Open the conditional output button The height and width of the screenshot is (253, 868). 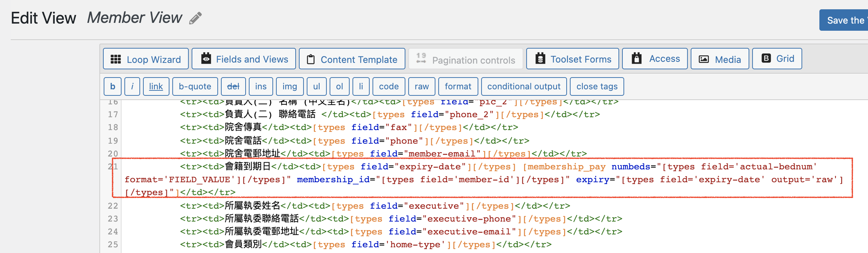pyautogui.click(x=524, y=86)
